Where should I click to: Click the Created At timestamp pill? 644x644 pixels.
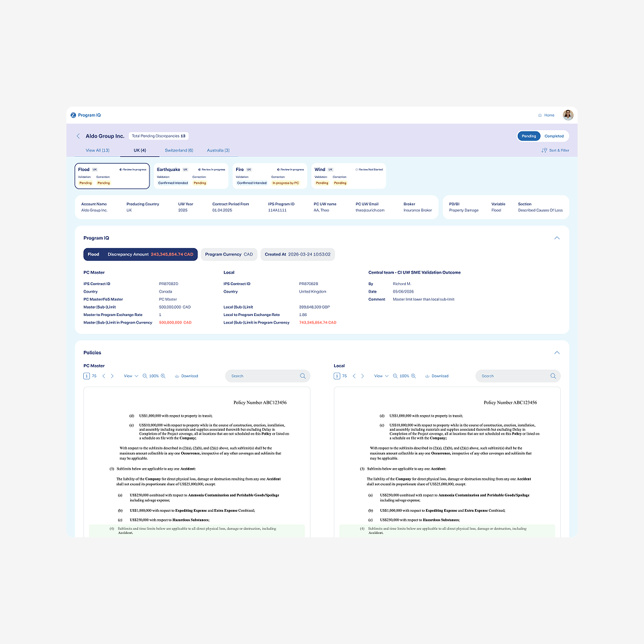click(x=298, y=254)
